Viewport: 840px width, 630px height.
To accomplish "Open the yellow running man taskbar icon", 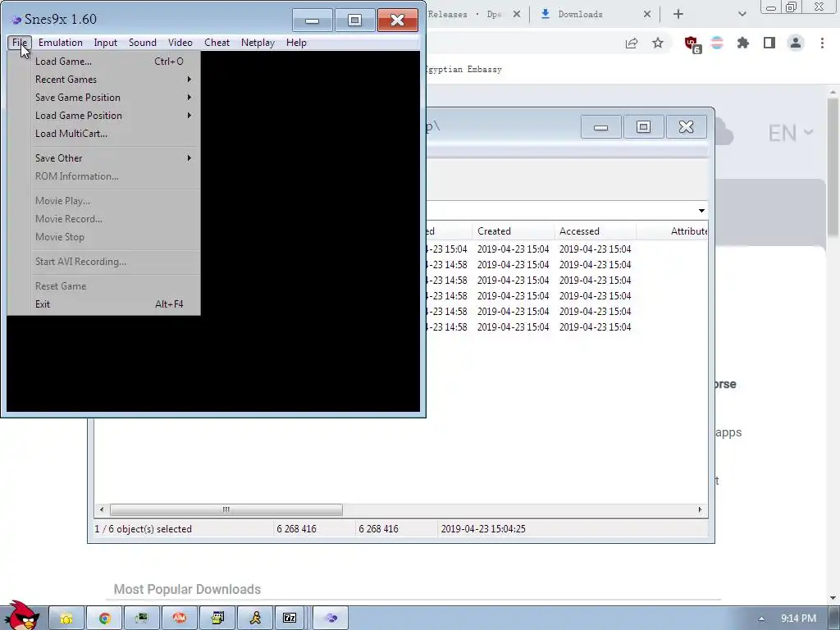I will [x=255, y=619].
